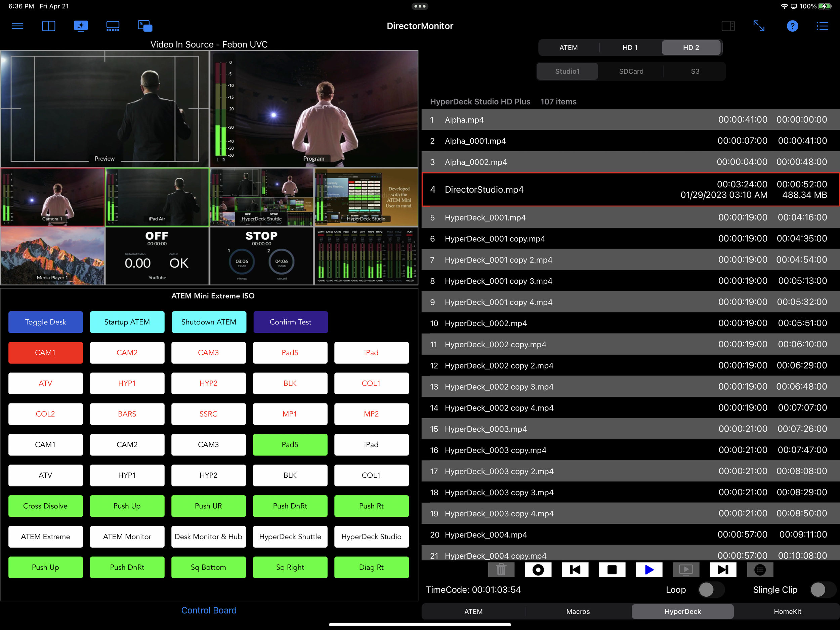Click the BARS source button
Screen dimensions: 840x630
pos(127,414)
